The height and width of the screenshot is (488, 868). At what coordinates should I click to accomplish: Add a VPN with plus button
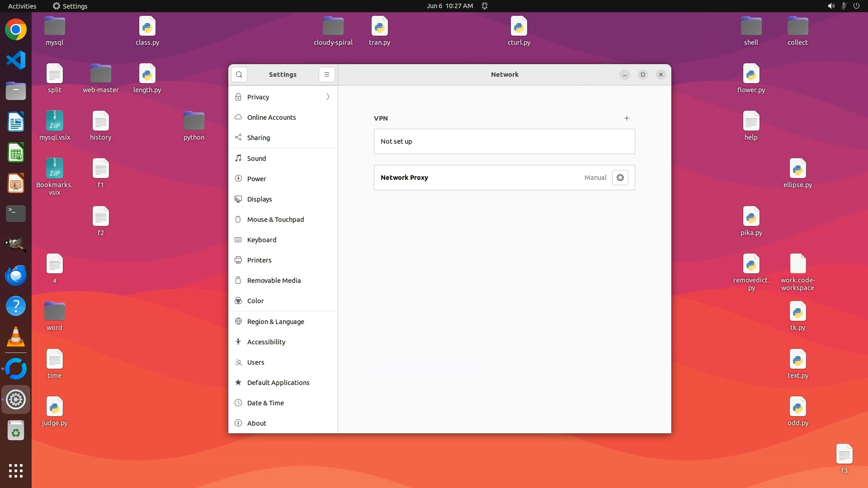(x=627, y=118)
